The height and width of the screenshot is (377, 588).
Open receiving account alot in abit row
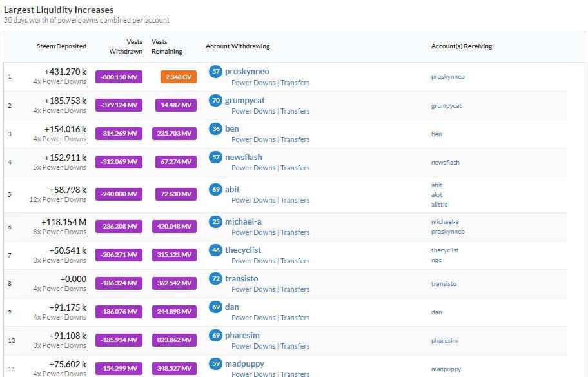[x=437, y=194]
